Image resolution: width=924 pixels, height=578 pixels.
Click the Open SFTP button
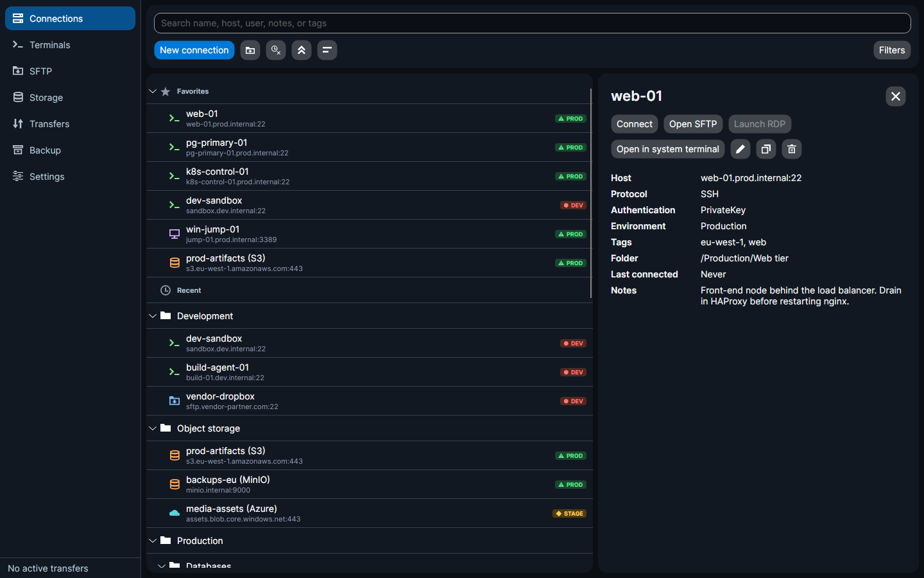click(x=693, y=124)
